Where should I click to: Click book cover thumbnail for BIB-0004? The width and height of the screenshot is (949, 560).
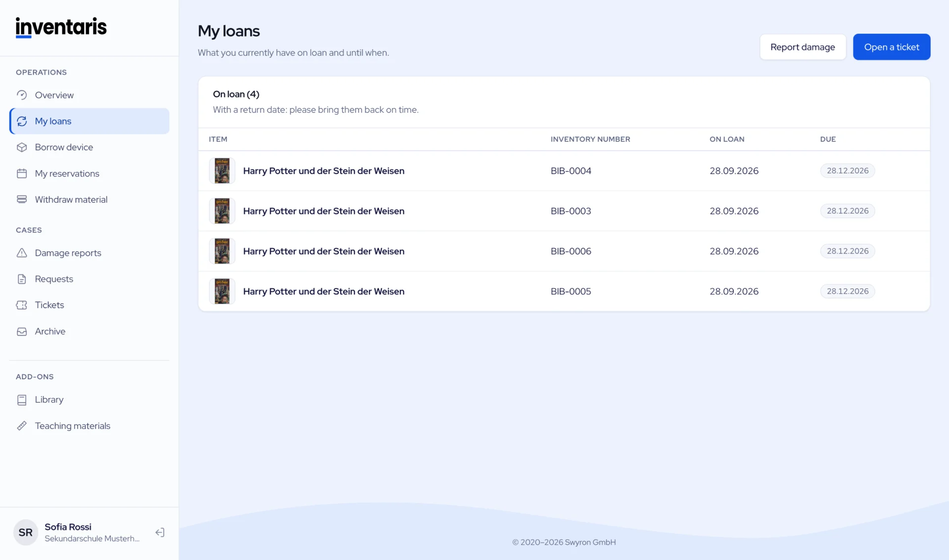pyautogui.click(x=222, y=171)
